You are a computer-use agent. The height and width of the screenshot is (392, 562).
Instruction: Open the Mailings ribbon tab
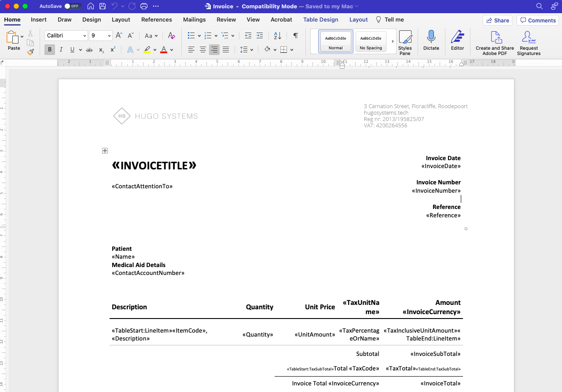(x=194, y=20)
